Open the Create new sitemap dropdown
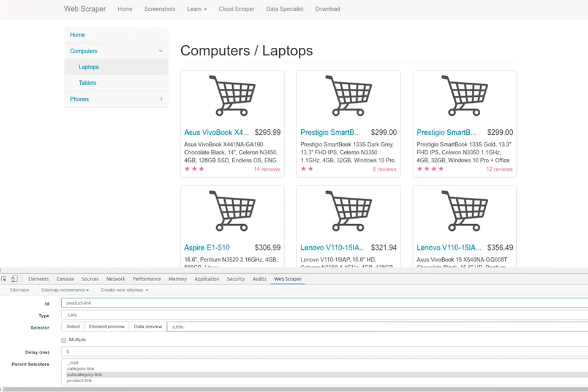 pyautogui.click(x=124, y=290)
